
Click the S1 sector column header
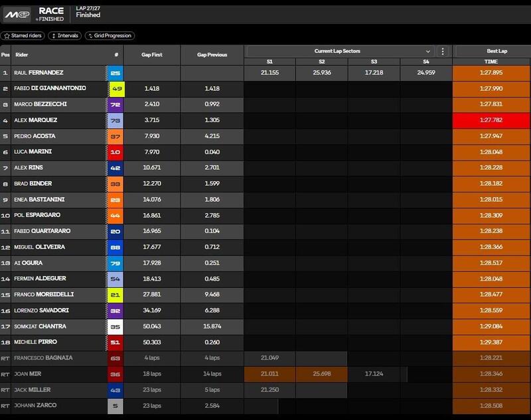click(x=269, y=61)
